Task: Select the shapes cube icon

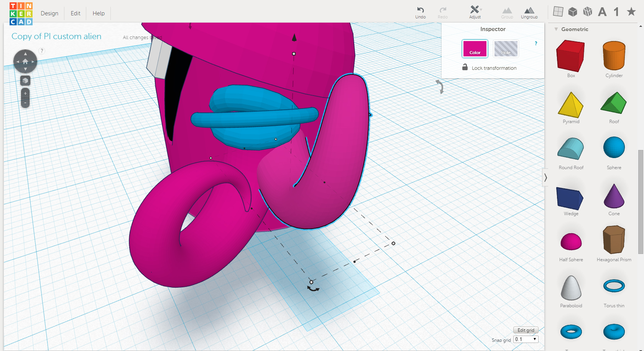Action: pos(573,12)
